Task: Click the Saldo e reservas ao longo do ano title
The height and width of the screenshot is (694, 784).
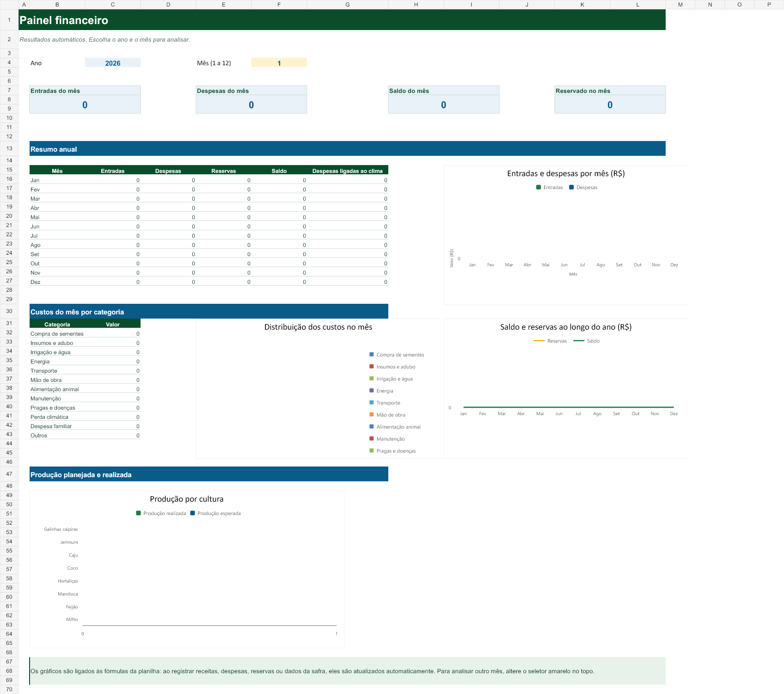Action: point(566,327)
